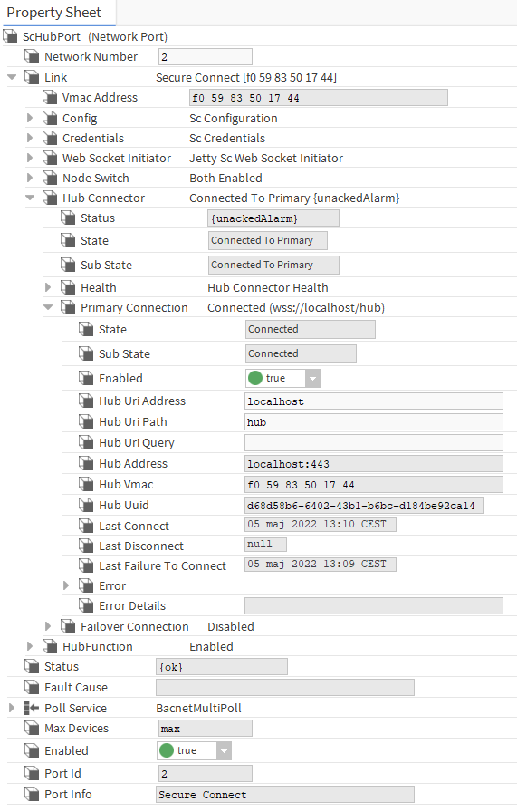Expand the Health entry
Screen dimensions: 517x812
point(48,287)
